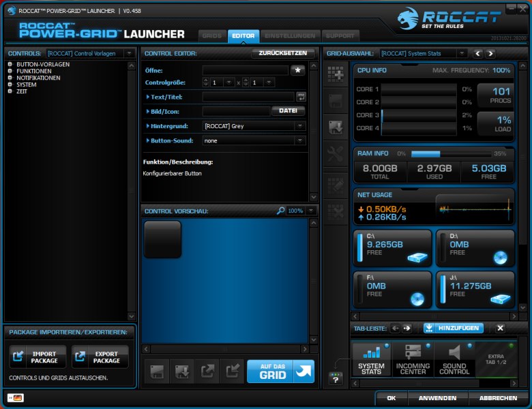
Task: Switch to the GRIDS tab
Action: [x=212, y=36]
